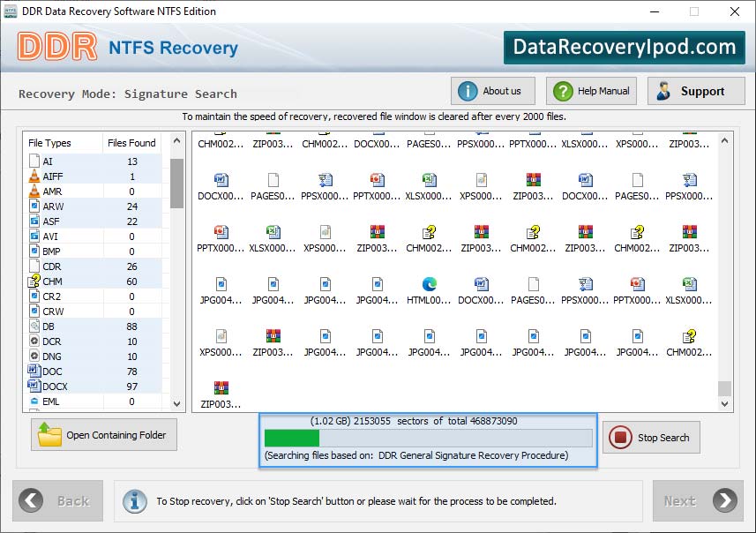Choose the CR2 file type icon
The image size is (756, 533).
click(34, 296)
